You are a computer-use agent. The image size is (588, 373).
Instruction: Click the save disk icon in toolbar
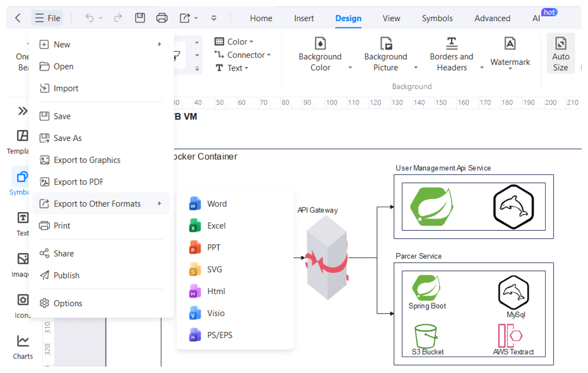pyautogui.click(x=140, y=18)
